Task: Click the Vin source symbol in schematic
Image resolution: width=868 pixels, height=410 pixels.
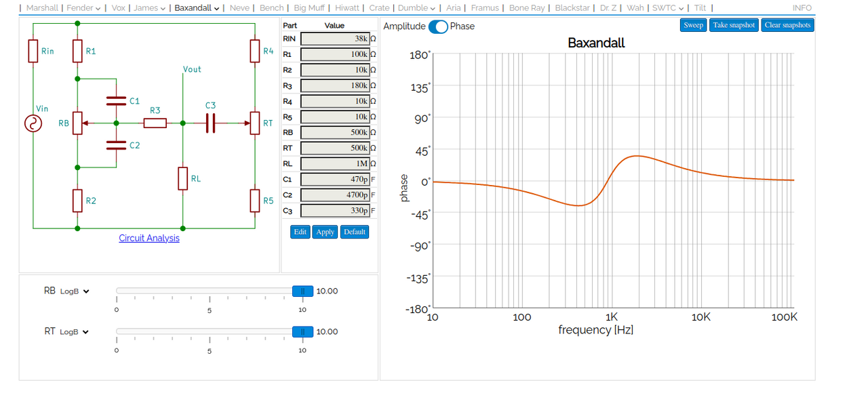Action: 33,123
